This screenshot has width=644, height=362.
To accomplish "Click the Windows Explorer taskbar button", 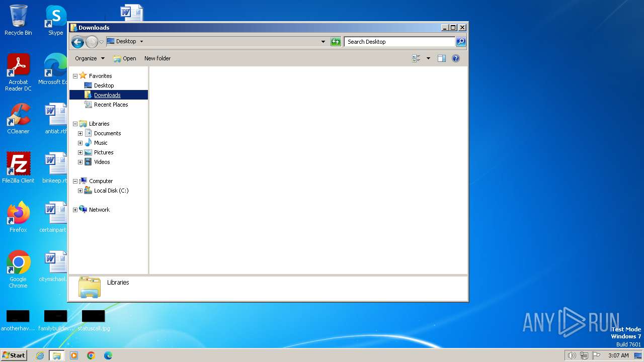I will (x=57, y=355).
